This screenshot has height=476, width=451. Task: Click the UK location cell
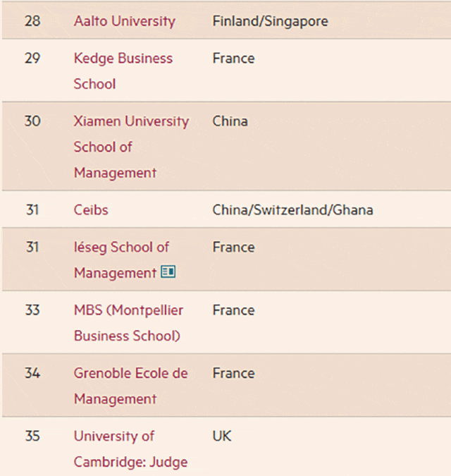pos(222,436)
